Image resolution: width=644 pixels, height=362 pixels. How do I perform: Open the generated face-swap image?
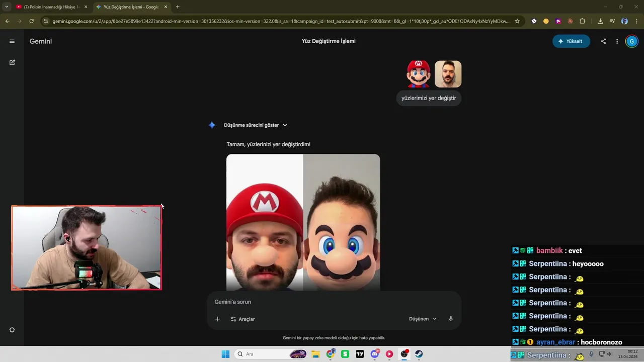pos(303,222)
